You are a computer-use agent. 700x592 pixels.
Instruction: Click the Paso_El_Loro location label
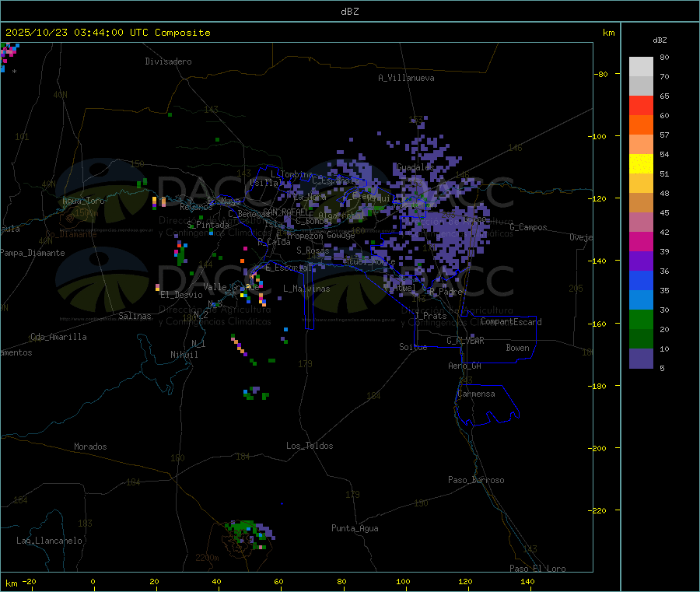[x=537, y=568]
